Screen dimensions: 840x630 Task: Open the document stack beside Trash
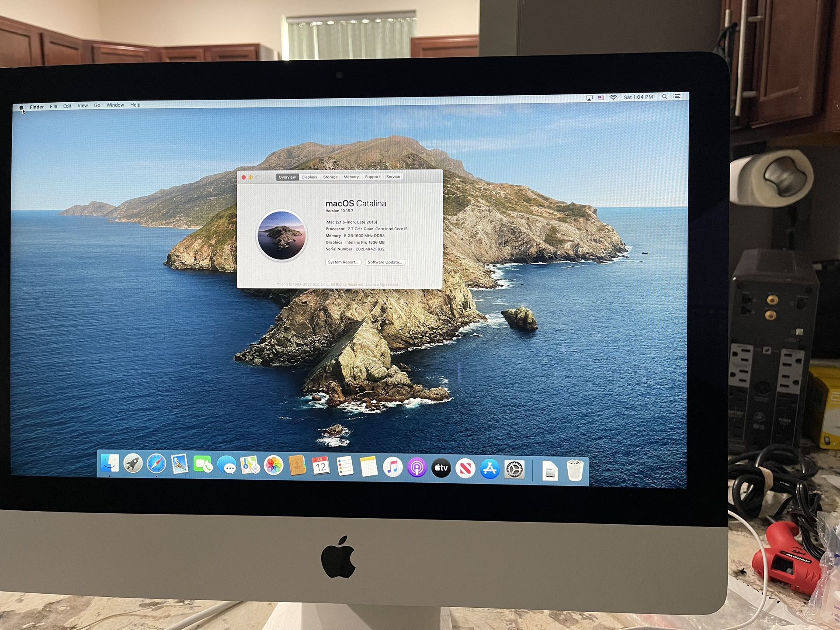click(x=550, y=471)
